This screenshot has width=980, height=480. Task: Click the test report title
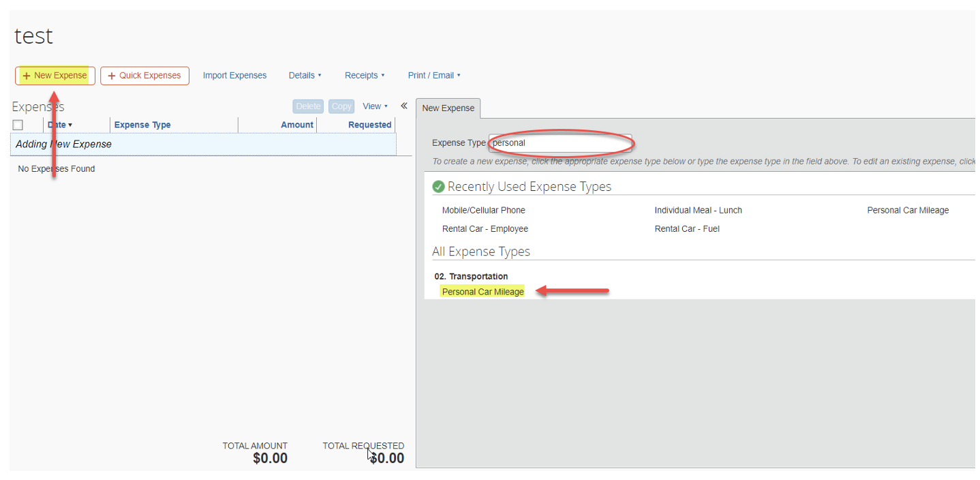pyautogui.click(x=33, y=36)
